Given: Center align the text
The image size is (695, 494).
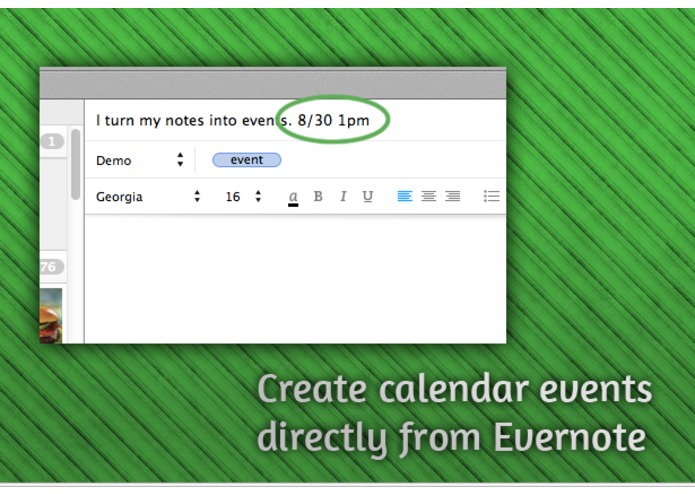Looking at the screenshot, I should [429, 196].
